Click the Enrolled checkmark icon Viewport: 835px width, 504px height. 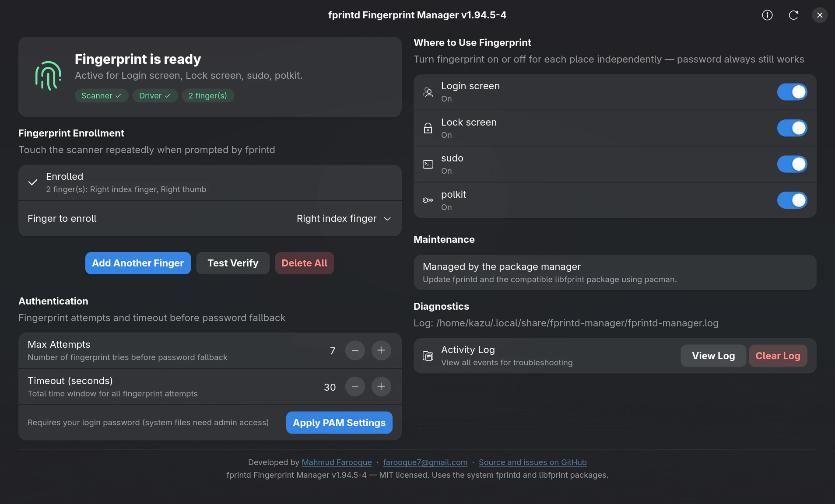click(x=33, y=182)
